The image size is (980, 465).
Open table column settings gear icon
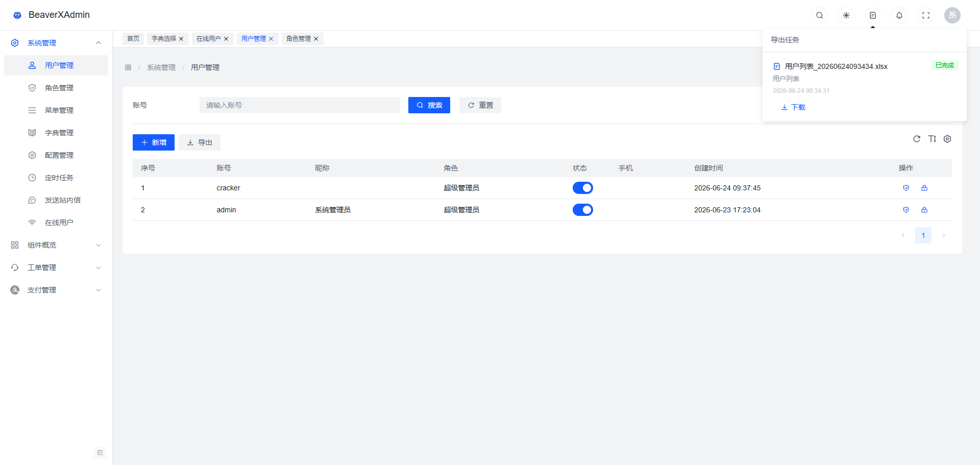coord(947,139)
